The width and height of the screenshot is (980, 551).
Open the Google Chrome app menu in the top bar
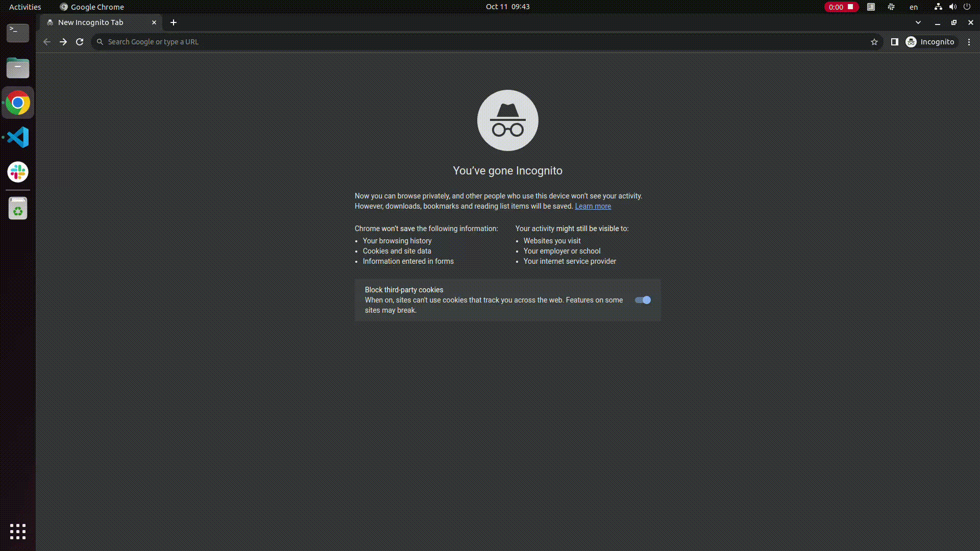click(x=92, y=7)
